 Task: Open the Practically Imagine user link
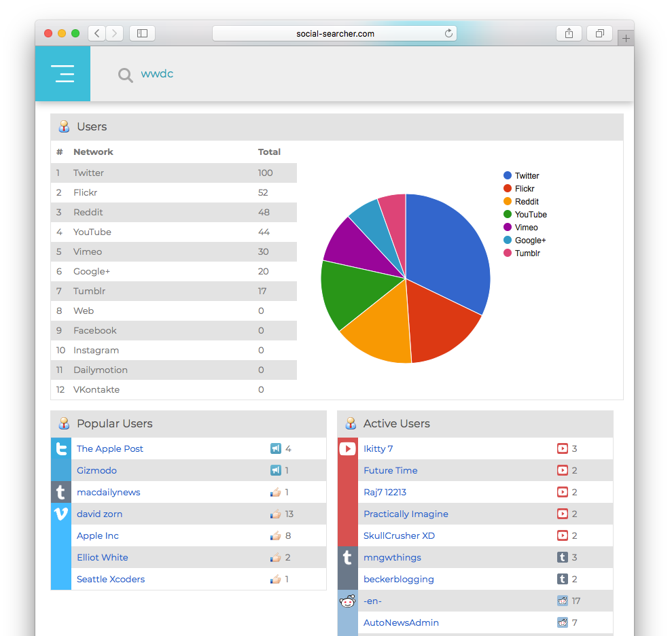click(x=406, y=514)
